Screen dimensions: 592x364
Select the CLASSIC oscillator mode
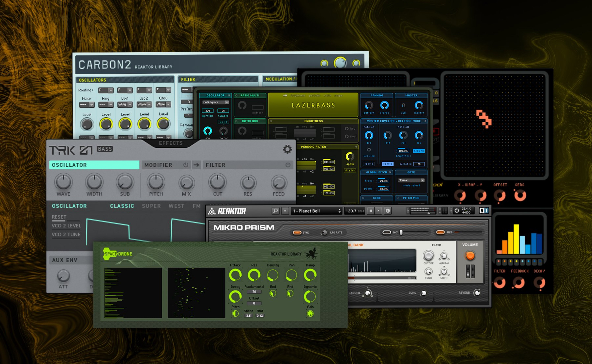click(x=122, y=206)
